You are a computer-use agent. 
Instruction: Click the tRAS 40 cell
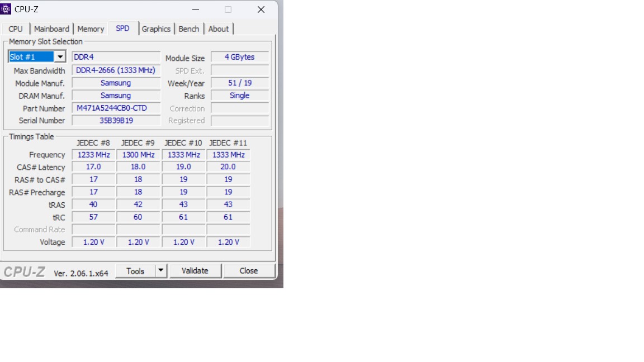pos(94,204)
